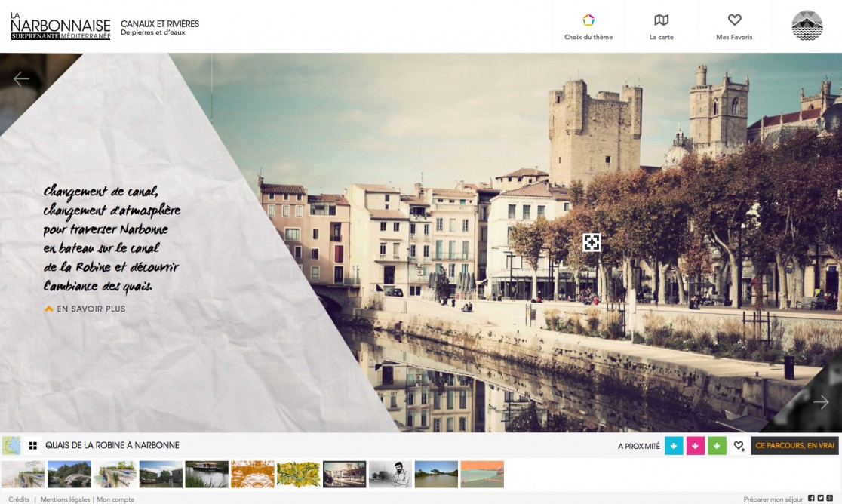Expand the blue A proximité arrow
This screenshot has width=842, height=504.
(x=674, y=446)
